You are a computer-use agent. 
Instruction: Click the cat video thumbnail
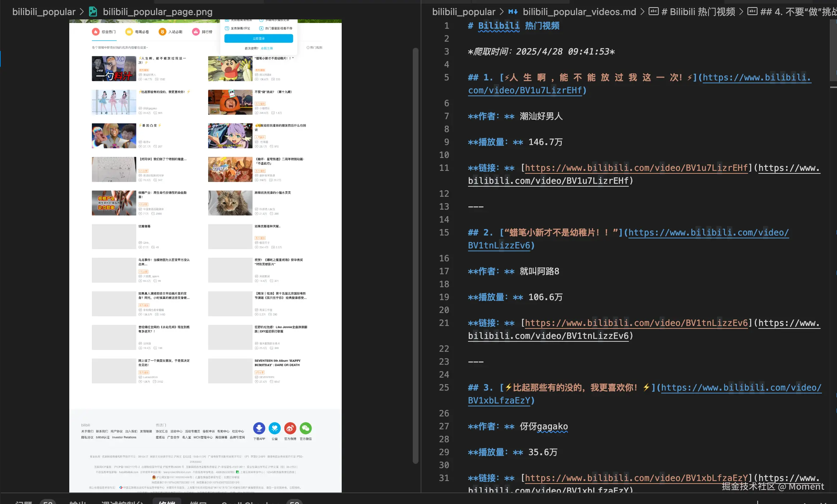click(x=230, y=203)
